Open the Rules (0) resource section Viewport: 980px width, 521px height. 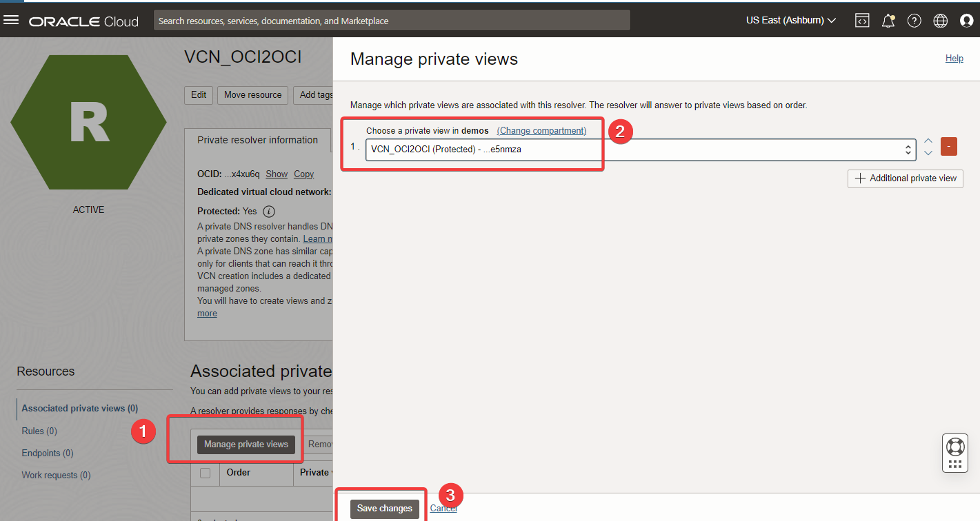(39, 431)
